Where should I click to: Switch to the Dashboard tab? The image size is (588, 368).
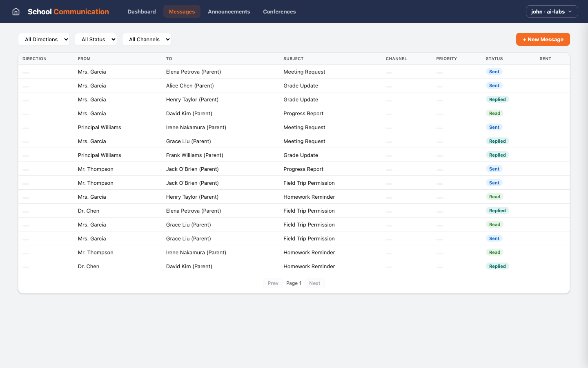pos(142,11)
